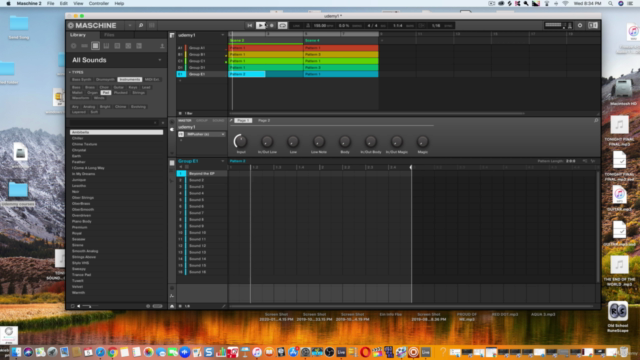Select the Beyond the EP sound slot
Image resolution: width=640 pixels, height=360 pixels.
click(x=202, y=173)
